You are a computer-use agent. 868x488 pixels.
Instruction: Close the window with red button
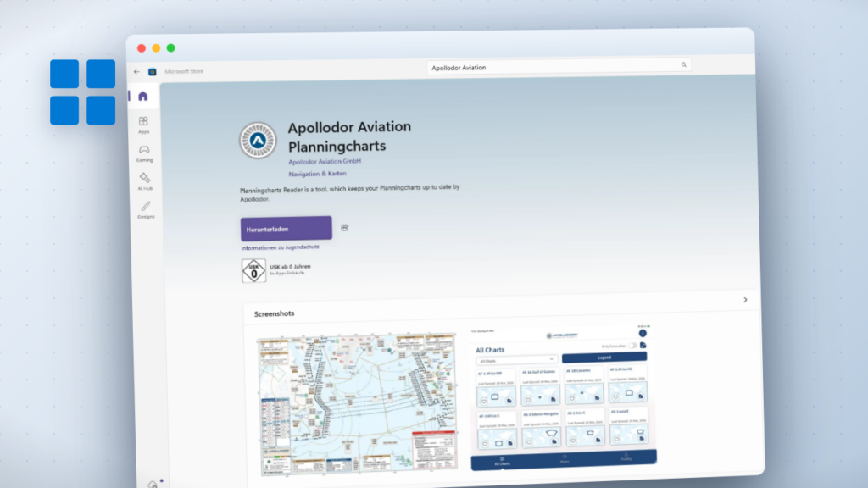142,48
